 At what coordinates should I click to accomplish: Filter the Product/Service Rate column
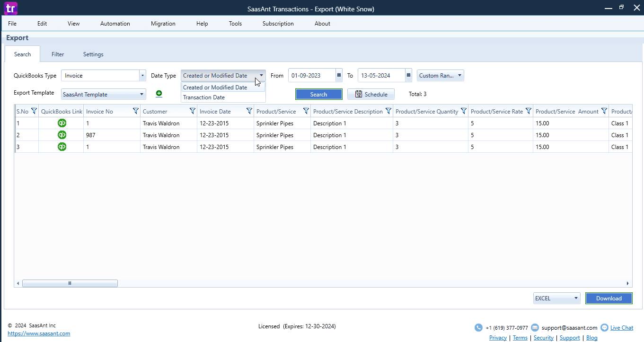529,111
